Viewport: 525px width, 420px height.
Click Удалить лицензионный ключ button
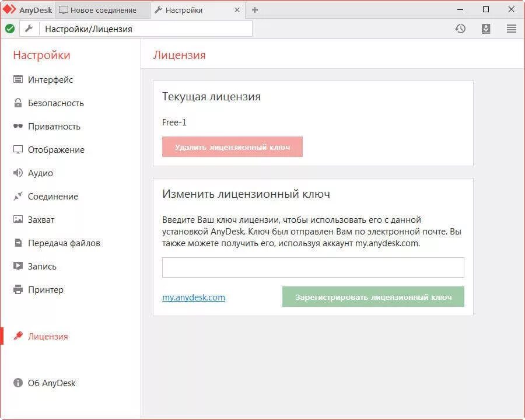232,146
